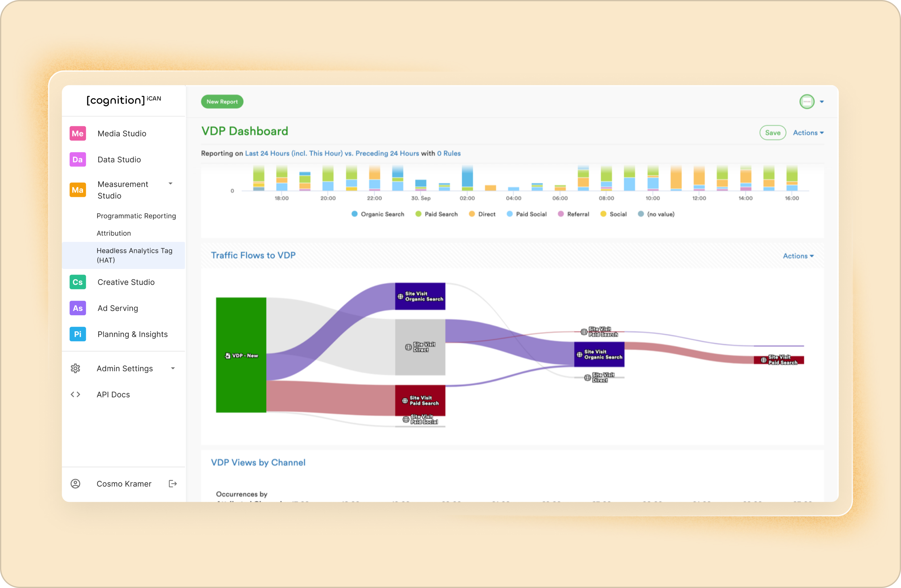This screenshot has height=588, width=901.
Task: Click the Pi Planning & Insights icon
Action: click(78, 334)
